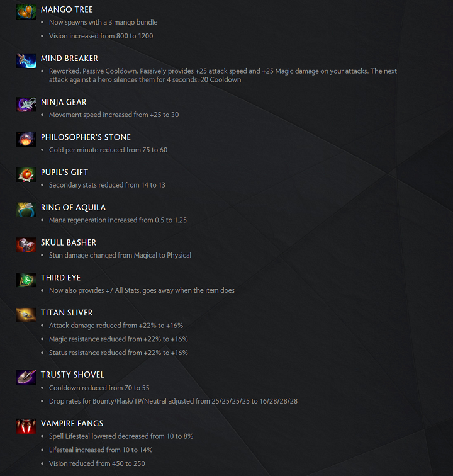Click the Third Eye item icon

tap(26, 280)
